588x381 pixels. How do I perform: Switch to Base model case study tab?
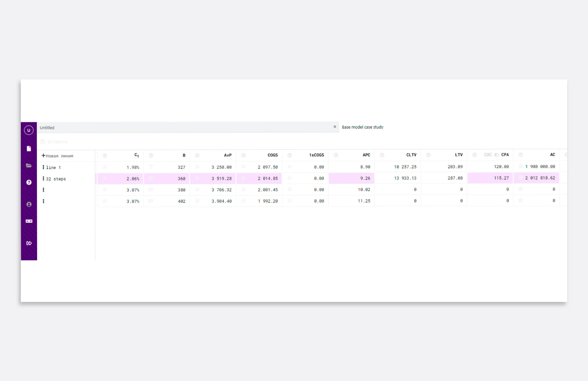pos(363,127)
